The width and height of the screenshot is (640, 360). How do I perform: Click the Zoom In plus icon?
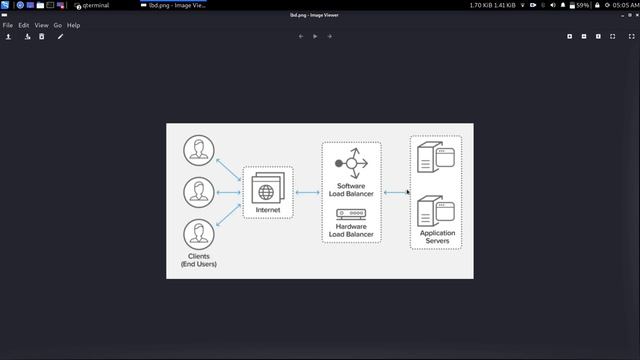click(569, 36)
